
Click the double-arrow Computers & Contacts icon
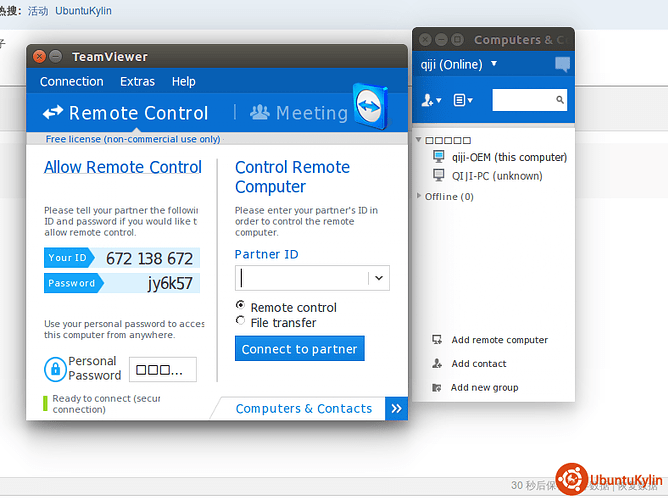coord(396,408)
